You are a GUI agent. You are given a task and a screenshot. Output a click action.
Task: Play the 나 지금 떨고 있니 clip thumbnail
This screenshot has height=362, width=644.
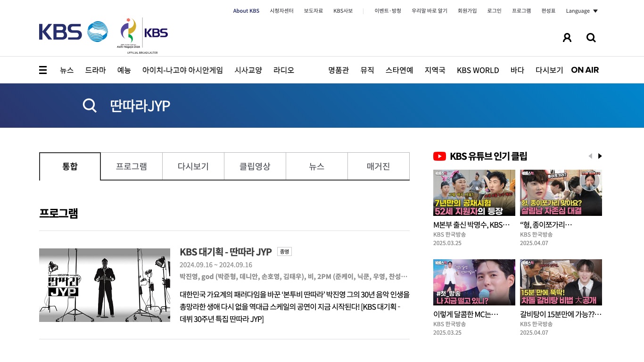coord(474,282)
